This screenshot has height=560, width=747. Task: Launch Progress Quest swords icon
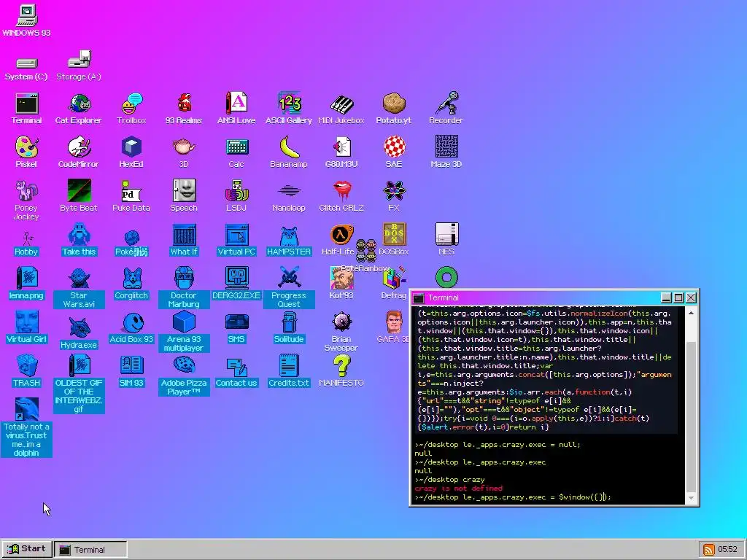pyautogui.click(x=289, y=287)
